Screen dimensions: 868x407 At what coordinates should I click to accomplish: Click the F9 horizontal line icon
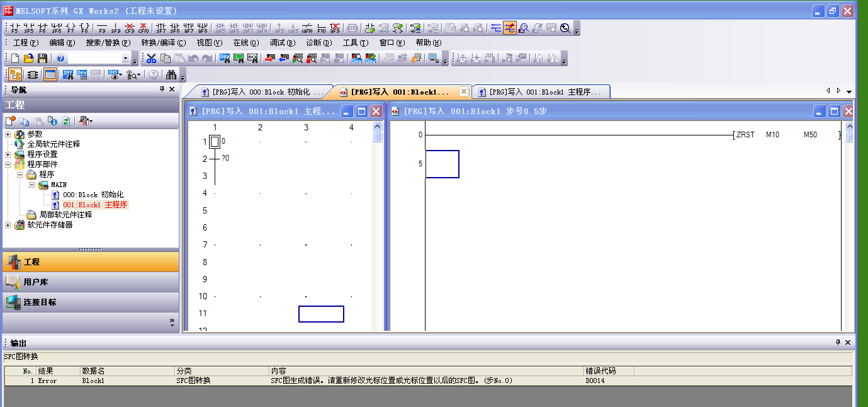point(102,28)
